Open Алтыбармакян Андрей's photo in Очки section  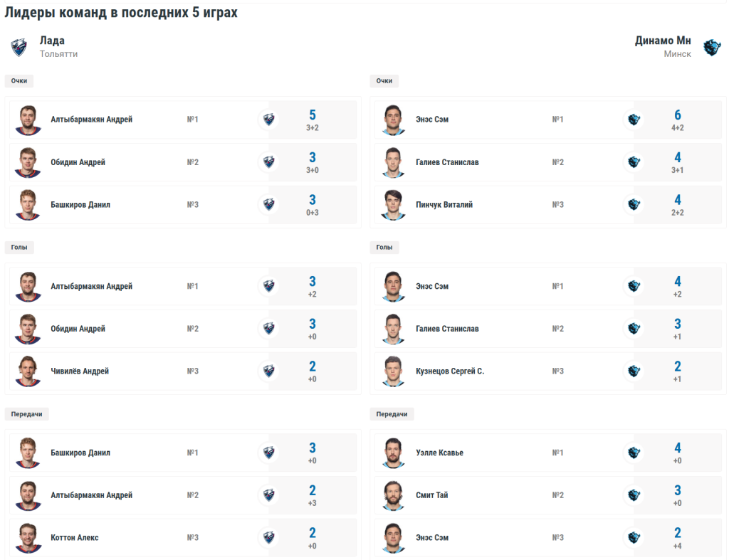tap(28, 120)
